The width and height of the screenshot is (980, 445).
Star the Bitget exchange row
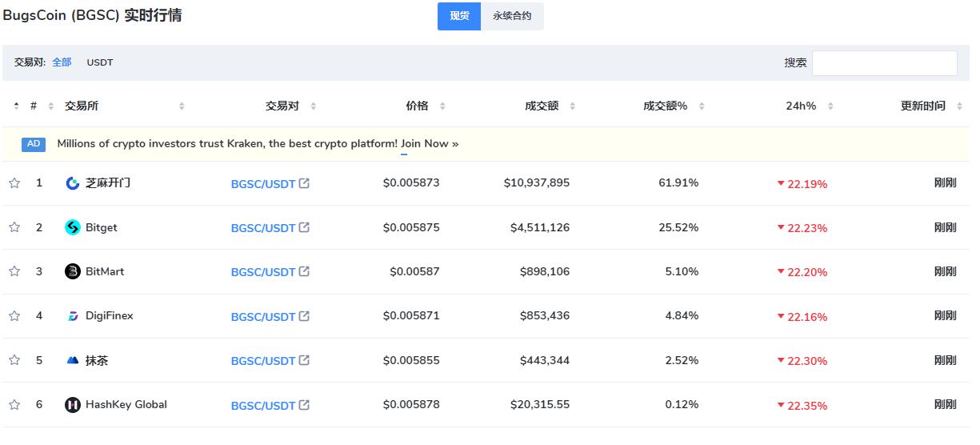14,227
